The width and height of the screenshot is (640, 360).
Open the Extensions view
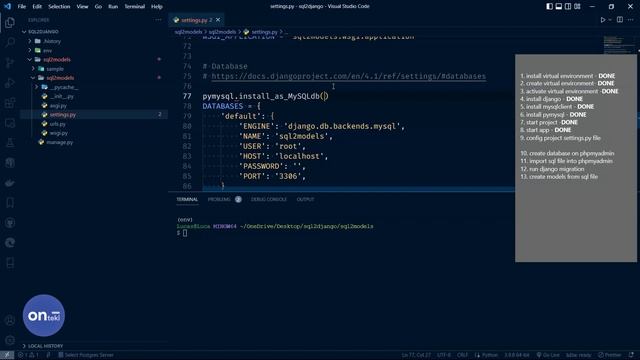(x=10, y=102)
